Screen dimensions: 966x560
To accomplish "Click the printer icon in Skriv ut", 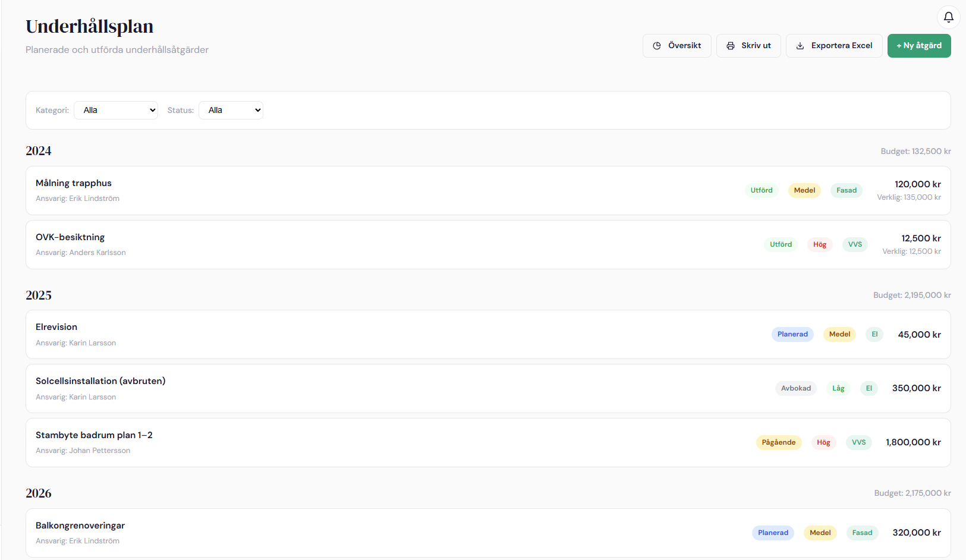I will coord(731,46).
